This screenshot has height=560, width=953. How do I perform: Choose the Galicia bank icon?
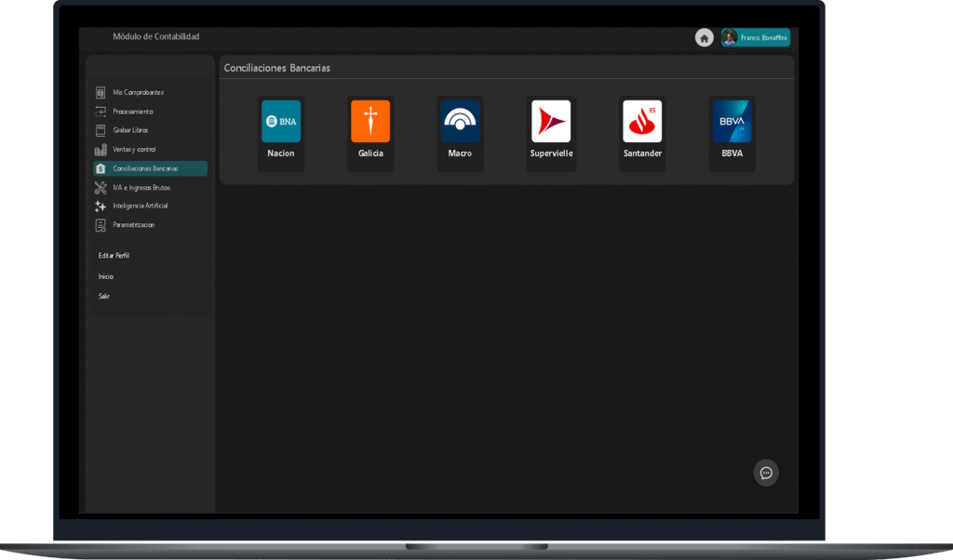point(370,121)
